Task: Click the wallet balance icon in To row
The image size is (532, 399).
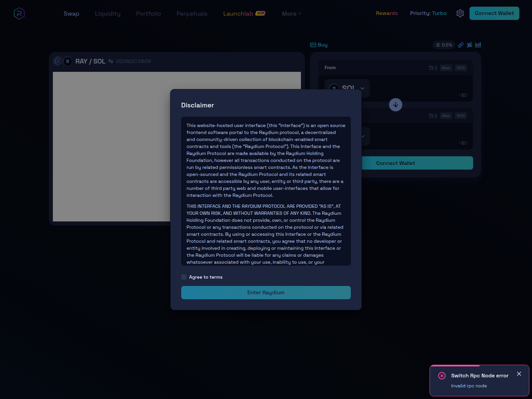Action: (x=431, y=116)
